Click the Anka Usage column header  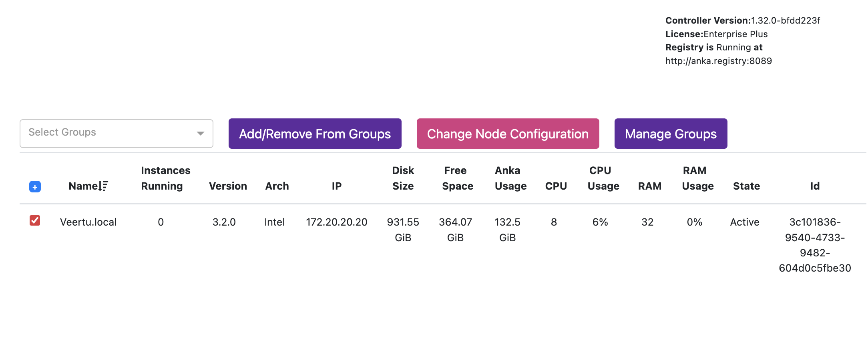510,178
